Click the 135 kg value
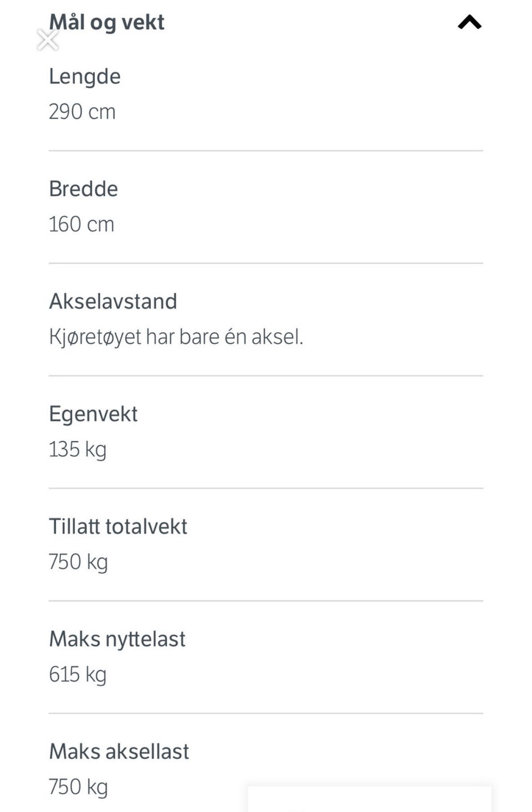532x812 pixels. point(78,450)
